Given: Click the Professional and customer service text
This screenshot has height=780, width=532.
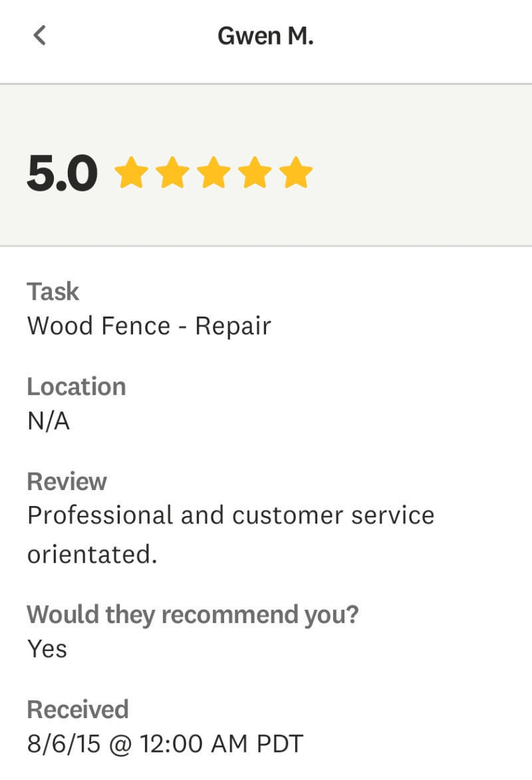Looking at the screenshot, I should 230,515.
